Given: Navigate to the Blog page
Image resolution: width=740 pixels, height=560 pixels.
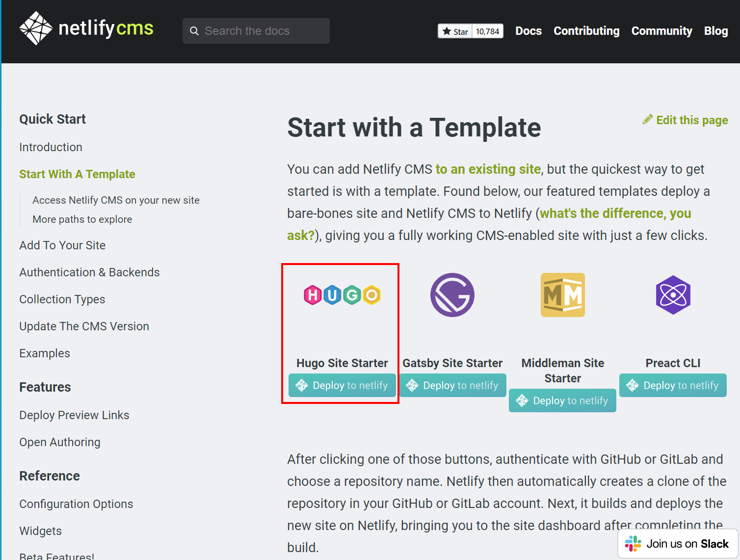Looking at the screenshot, I should click(x=715, y=30).
